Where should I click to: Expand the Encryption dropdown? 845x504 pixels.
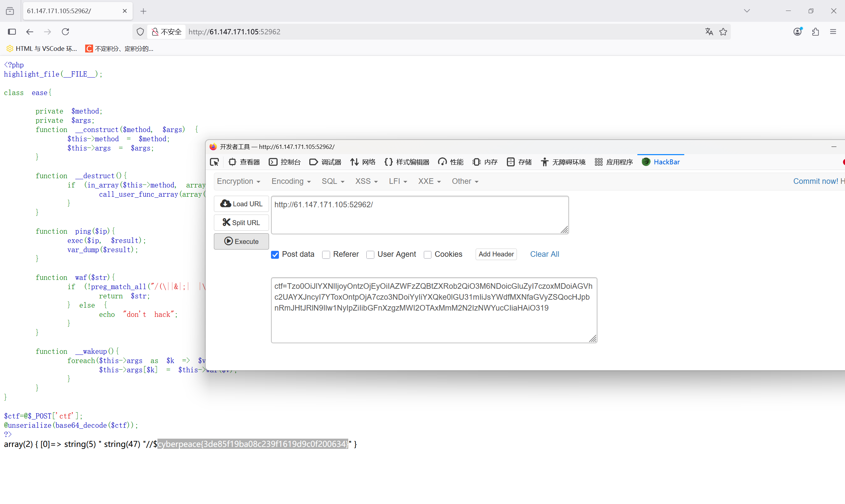[x=238, y=181]
